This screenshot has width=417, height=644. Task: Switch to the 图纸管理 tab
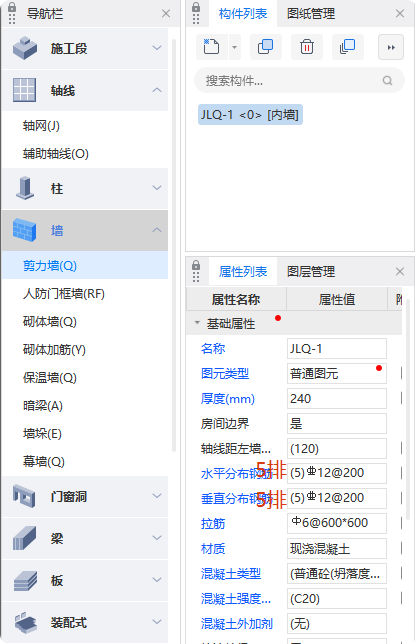[311, 14]
